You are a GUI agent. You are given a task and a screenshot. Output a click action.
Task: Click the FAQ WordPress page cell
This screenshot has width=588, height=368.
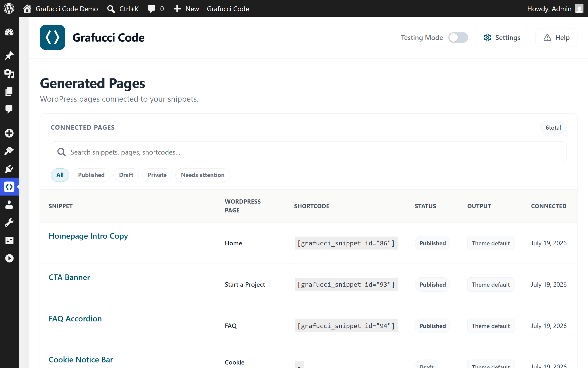(231, 326)
